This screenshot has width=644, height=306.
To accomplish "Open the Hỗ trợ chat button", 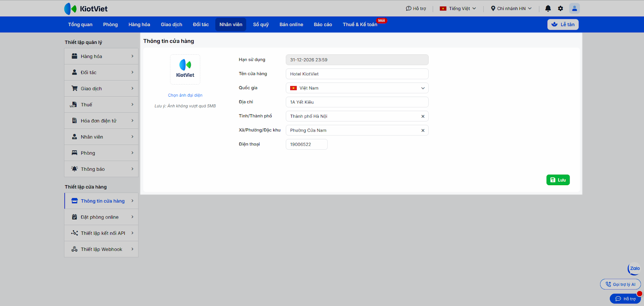I will click(625, 299).
